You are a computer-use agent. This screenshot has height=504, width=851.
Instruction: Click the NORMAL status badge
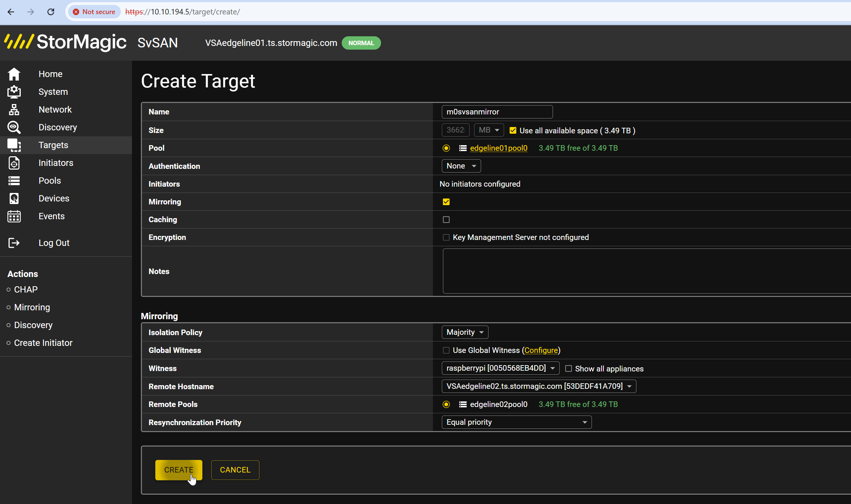pyautogui.click(x=361, y=43)
